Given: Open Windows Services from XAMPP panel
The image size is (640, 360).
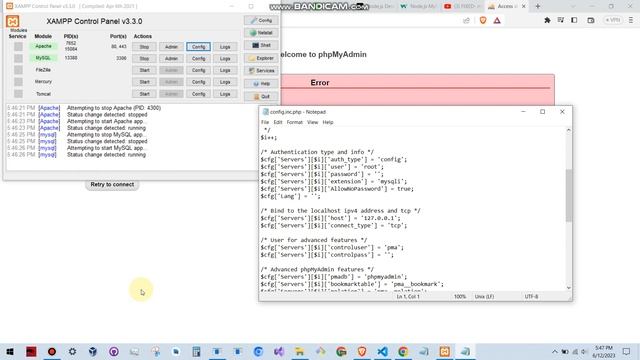Looking at the screenshot, I should [261, 71].
